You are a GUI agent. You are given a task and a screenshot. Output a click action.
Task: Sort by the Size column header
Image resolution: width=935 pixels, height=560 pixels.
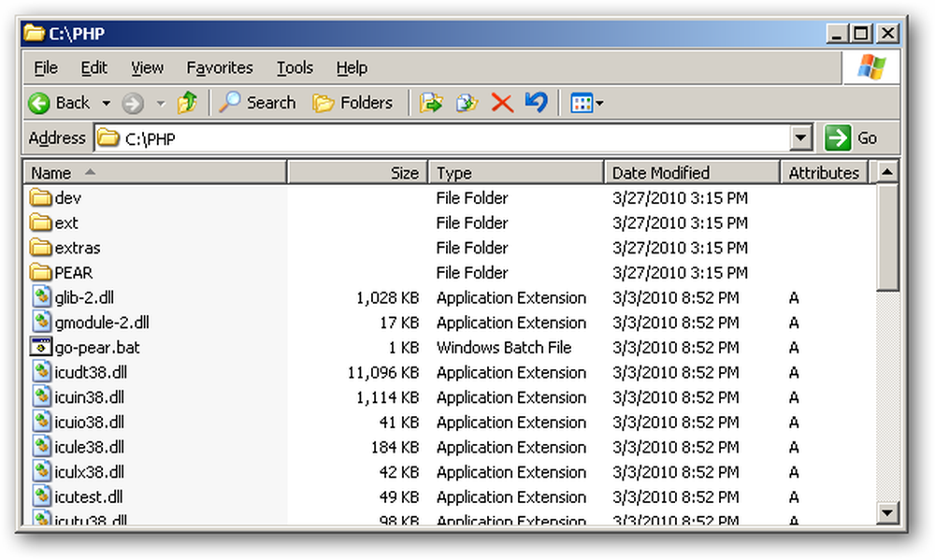click(x=357, y=173)
